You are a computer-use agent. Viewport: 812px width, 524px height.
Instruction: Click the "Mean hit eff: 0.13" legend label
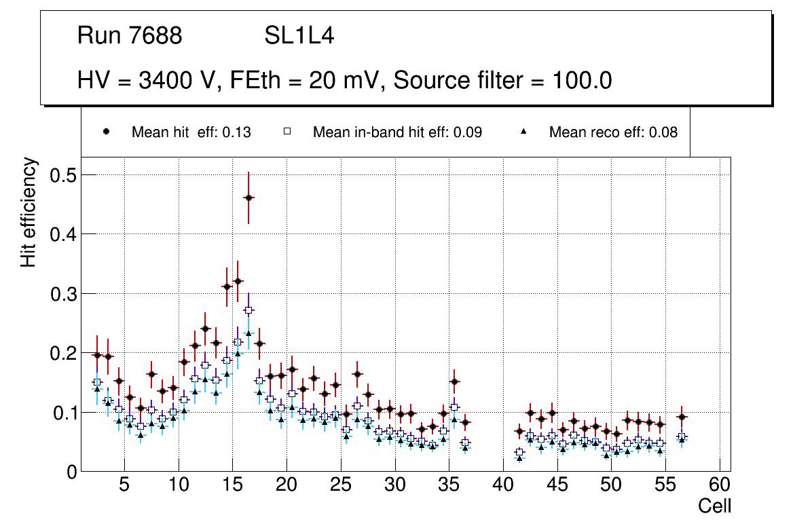(x=191, y=132)
